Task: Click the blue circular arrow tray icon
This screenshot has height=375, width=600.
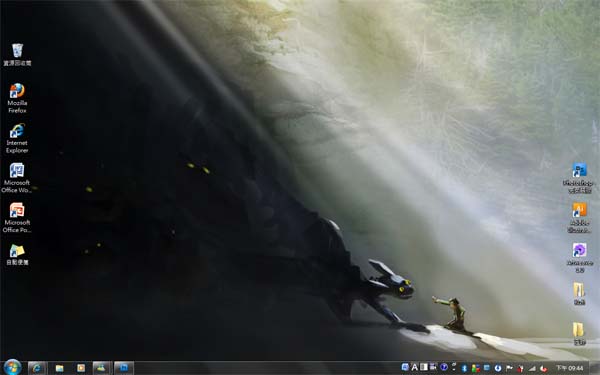Action: tap(498, 368)
